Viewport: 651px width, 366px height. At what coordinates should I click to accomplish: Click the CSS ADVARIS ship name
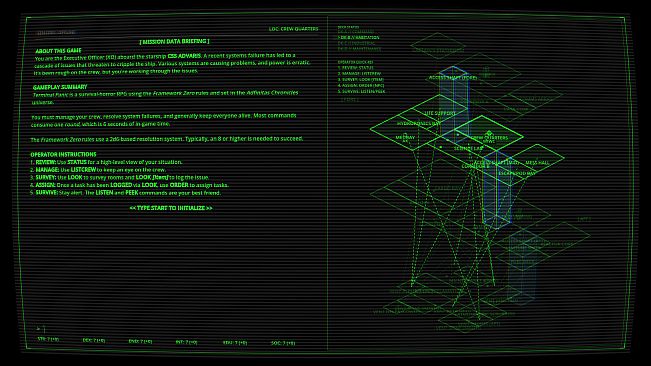184,56
